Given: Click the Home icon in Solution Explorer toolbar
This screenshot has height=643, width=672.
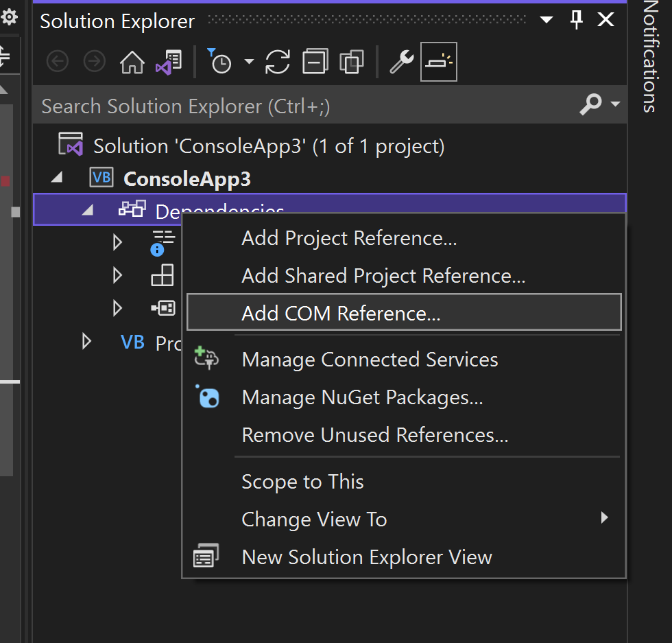Looking at the screenshot, I should pos(132,62).
